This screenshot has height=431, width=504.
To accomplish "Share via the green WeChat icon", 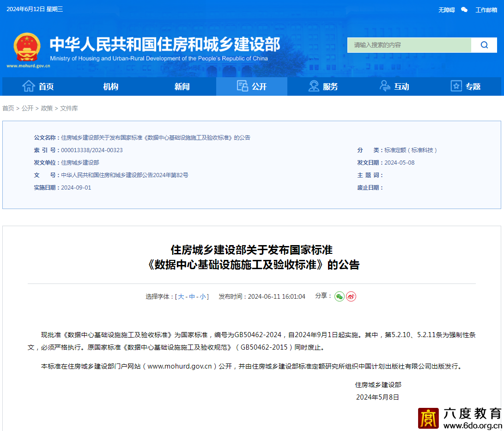I will coord(340,296).
